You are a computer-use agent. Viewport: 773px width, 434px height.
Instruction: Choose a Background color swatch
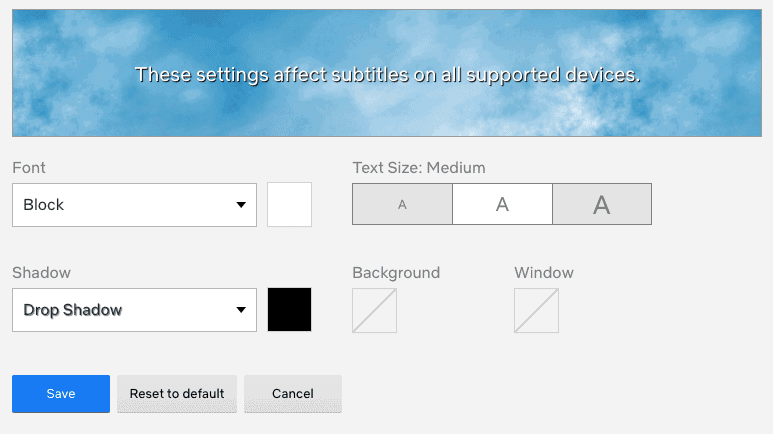(x=374, y=311)
